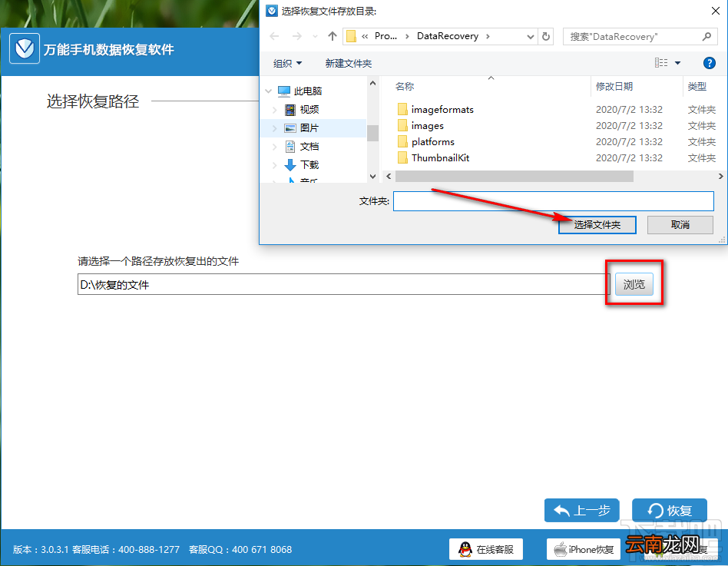Screen dimensions: 728x566
Task: Click the forward arrow in the folder dialog
Action: [x=296, y=36]
